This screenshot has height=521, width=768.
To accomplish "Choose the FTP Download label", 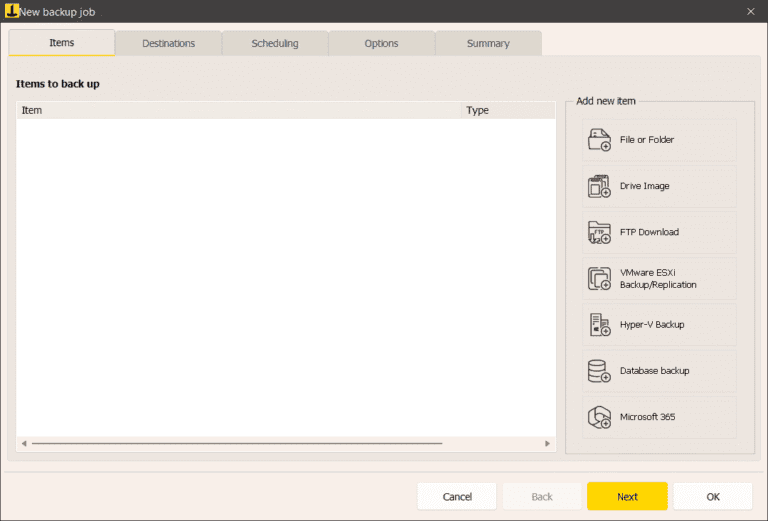I will pos(649,232).
